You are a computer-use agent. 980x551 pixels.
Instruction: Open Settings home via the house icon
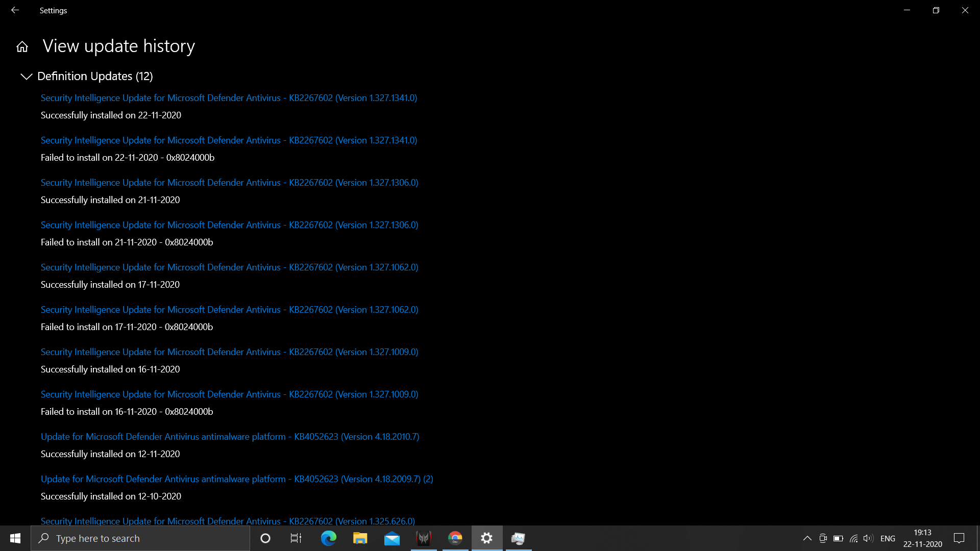coord(22,47)
